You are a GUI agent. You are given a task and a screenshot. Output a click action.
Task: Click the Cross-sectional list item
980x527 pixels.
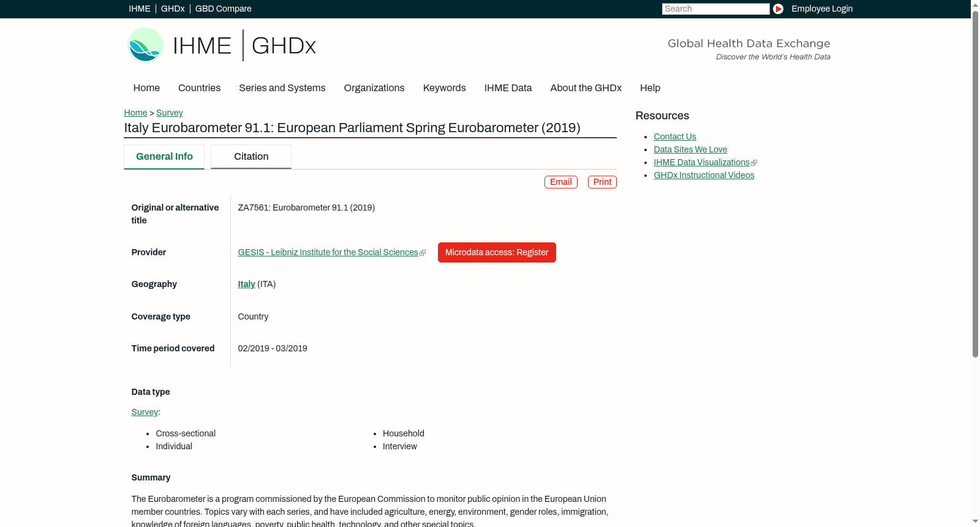[186, 433]
